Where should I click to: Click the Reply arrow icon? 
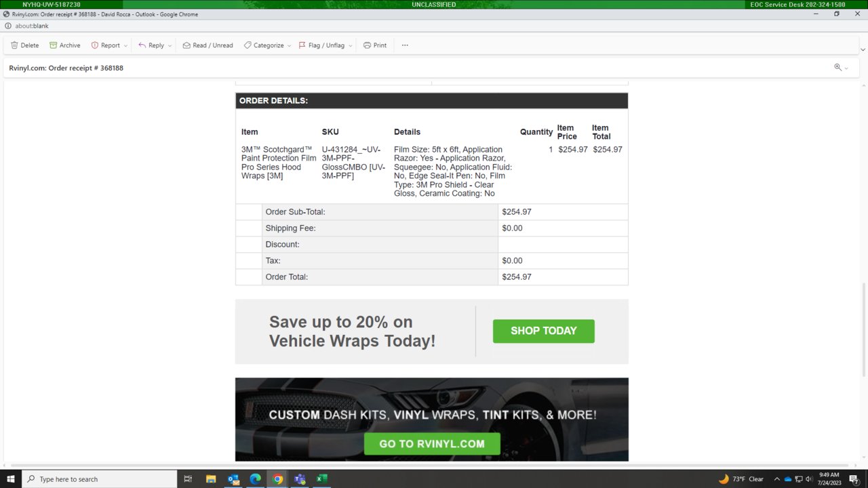[x=142, y=45]
